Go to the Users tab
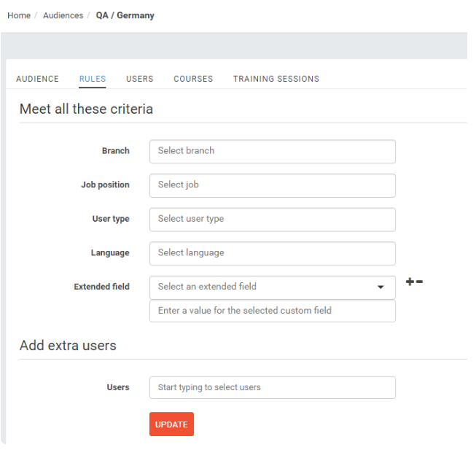 pyautogui.click(x=140, y=79)
